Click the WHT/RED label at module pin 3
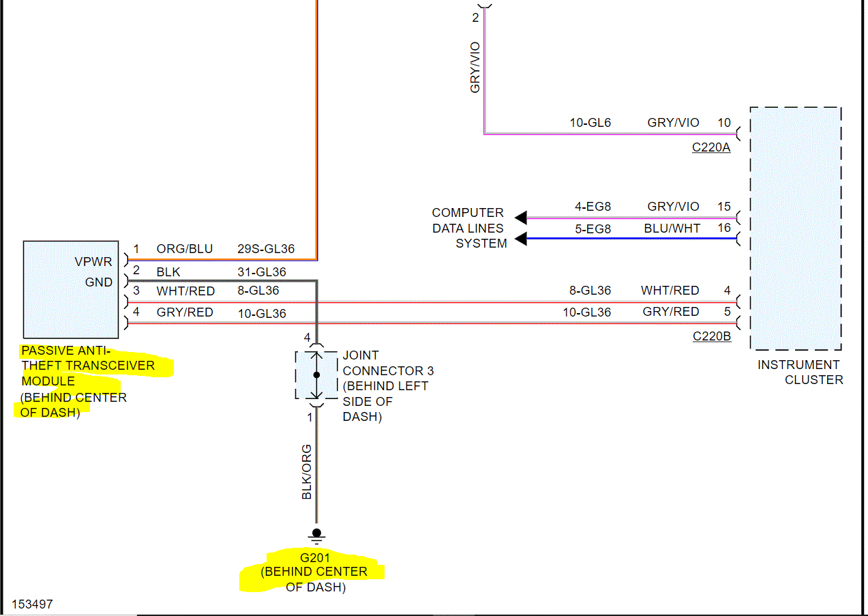The image size is (868, 616). [185, 291]
